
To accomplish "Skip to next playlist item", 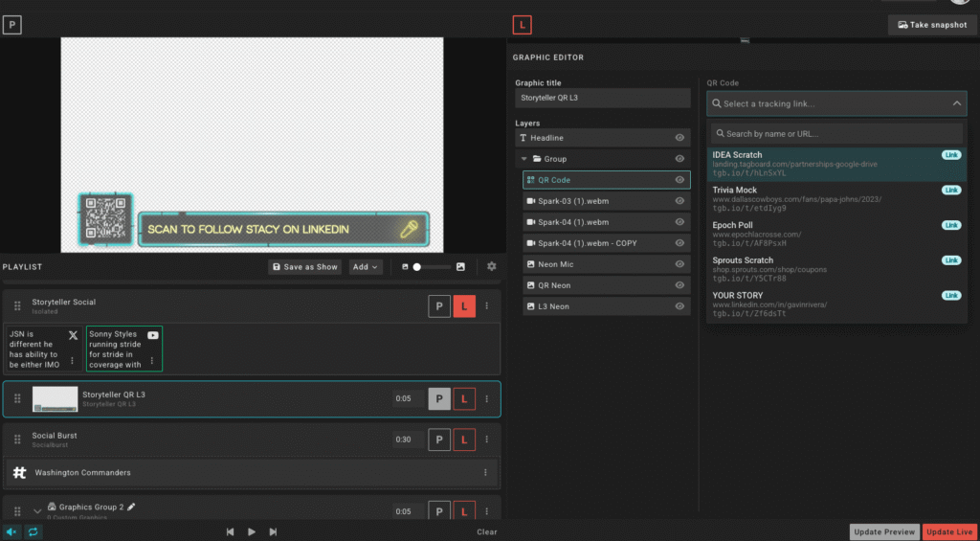I will pos(273,532).
